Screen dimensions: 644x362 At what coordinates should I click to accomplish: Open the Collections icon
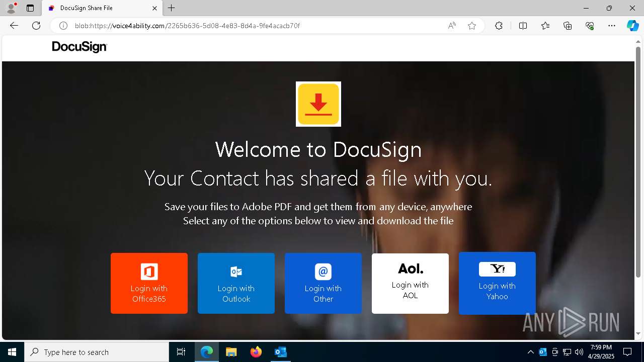(568, 26)
